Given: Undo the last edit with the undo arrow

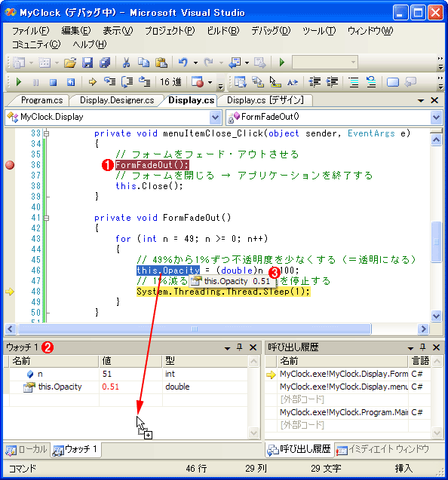Looking at the screenshot, I should (x=183, y=63).
